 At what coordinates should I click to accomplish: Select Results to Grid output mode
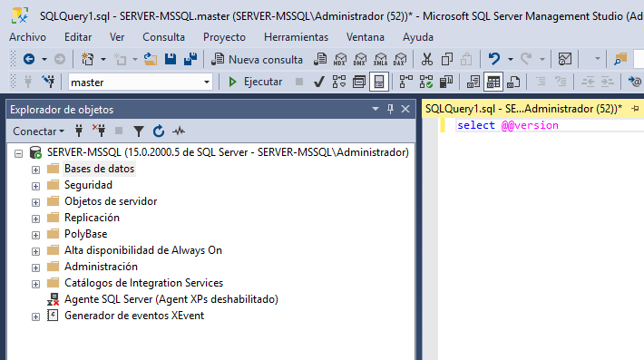point(493,82)
